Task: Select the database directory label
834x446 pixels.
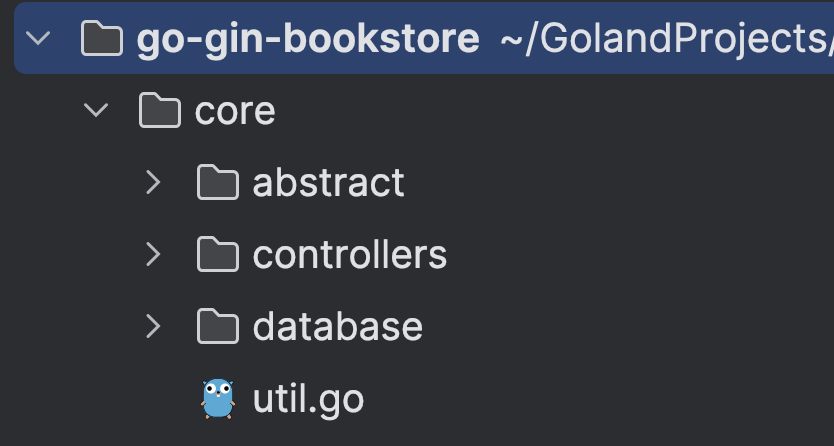Action: click(x=337, y=327)
